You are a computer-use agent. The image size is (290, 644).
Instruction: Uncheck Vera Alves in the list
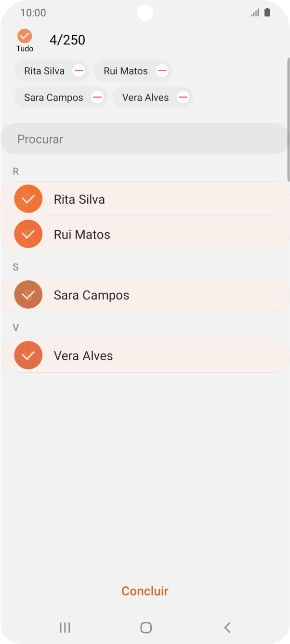pos(28,355)
